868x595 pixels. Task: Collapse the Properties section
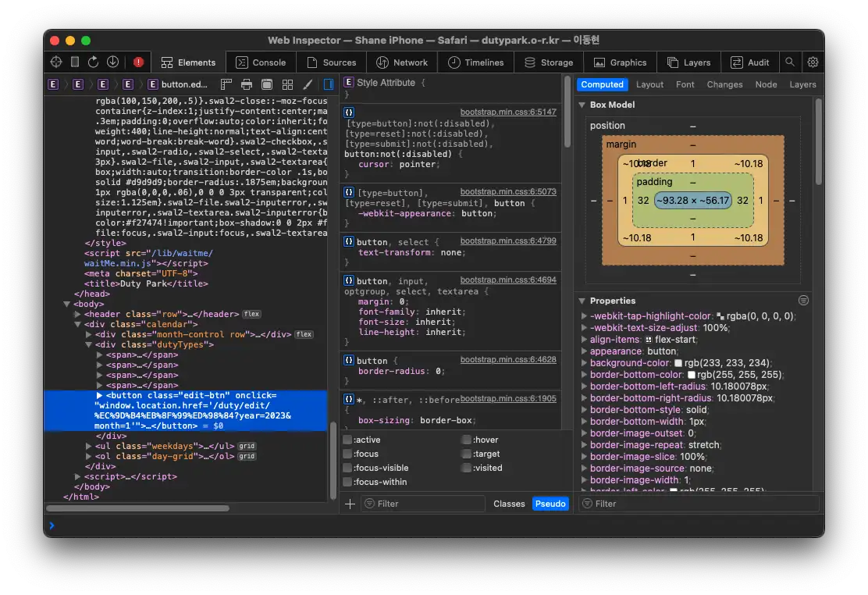click(582, 301)
